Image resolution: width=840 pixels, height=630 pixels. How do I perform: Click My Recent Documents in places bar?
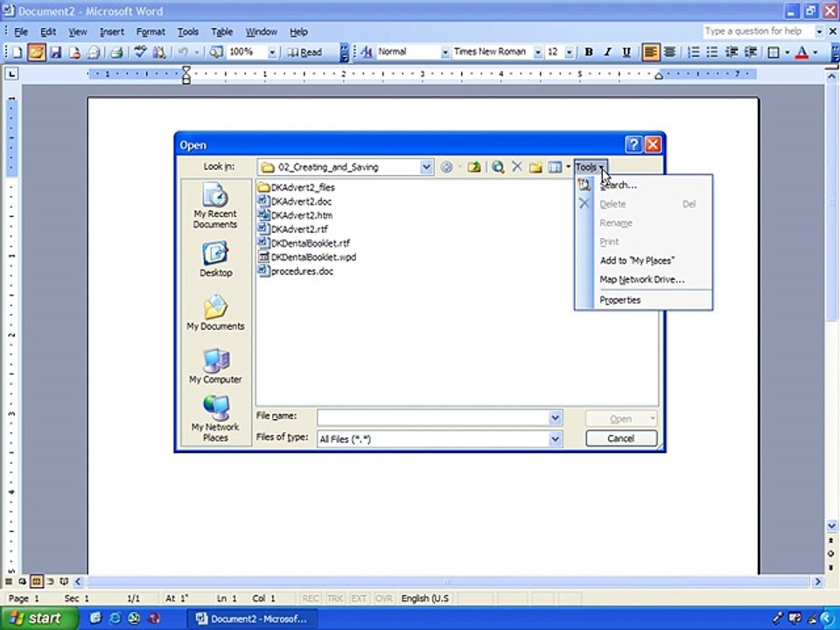(x=215, y=206)
